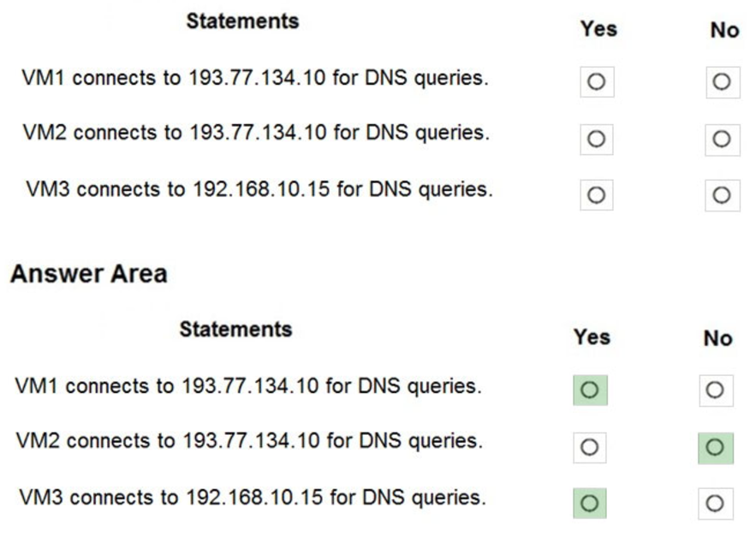Select Yes for VM3 in the upper unanswered list
756x548 pixels.
[x=597, y=195]
